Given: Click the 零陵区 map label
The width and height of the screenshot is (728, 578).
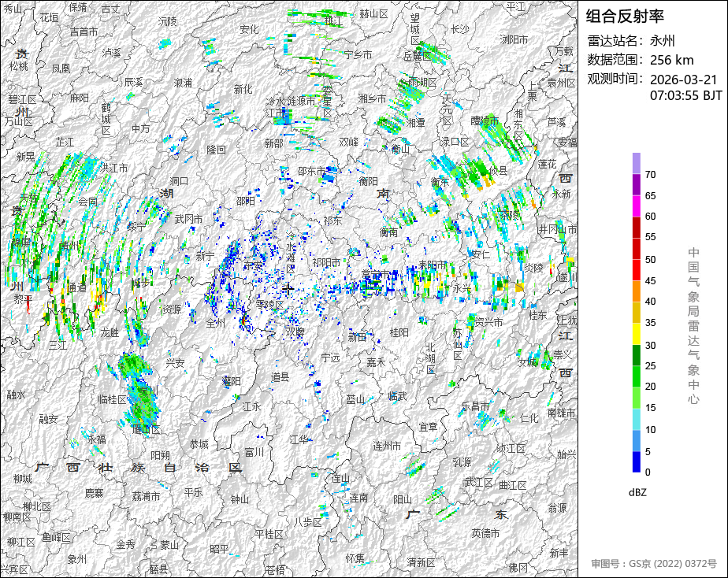Looking at the screenshot, I should point(269,306).
